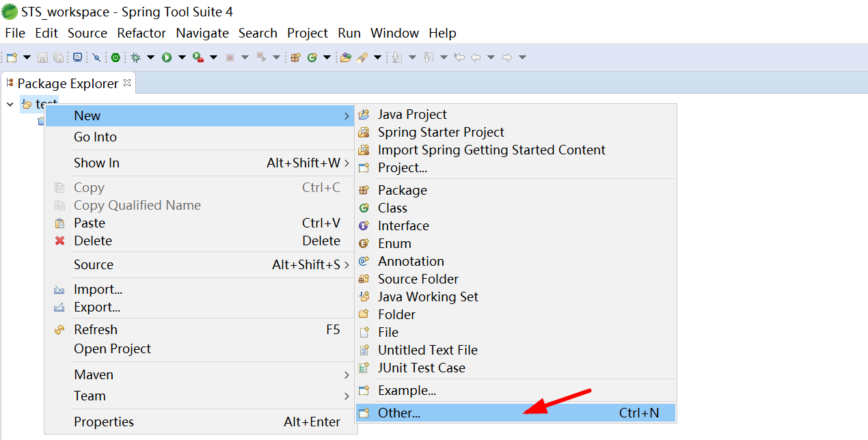868x440 pixels.
Task: Click the Back navigation arrow icon
Action: (x=476, y=57)
